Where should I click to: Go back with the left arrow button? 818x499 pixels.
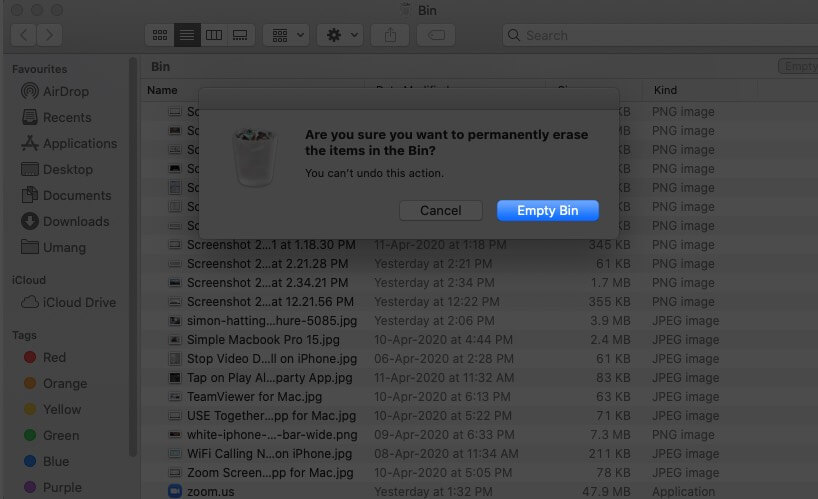tap(23, 35)
